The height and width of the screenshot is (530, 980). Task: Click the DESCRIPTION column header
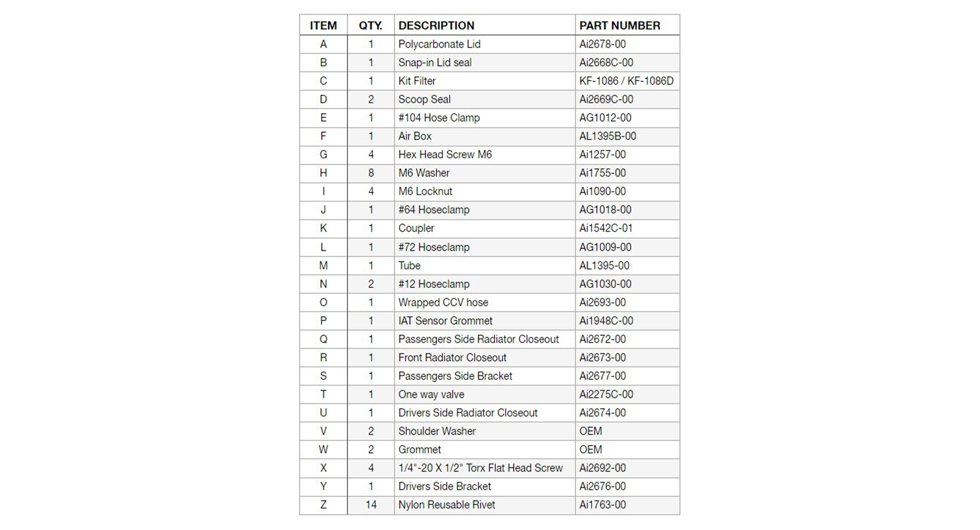point(436,26)
